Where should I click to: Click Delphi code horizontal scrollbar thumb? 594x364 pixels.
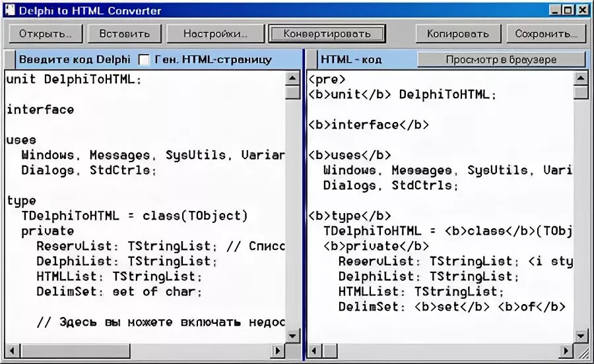(x=75, y=351)
